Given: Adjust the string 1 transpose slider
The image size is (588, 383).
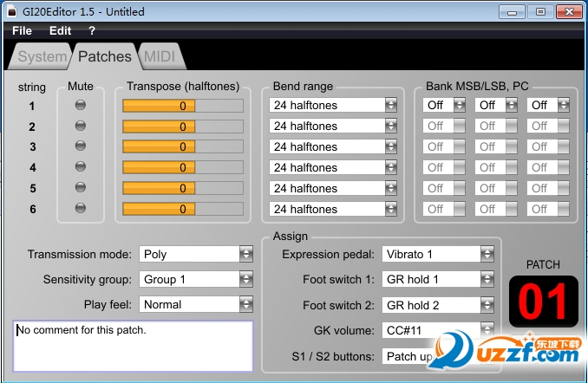Looking at the screenshot, I should click(183, 106).
